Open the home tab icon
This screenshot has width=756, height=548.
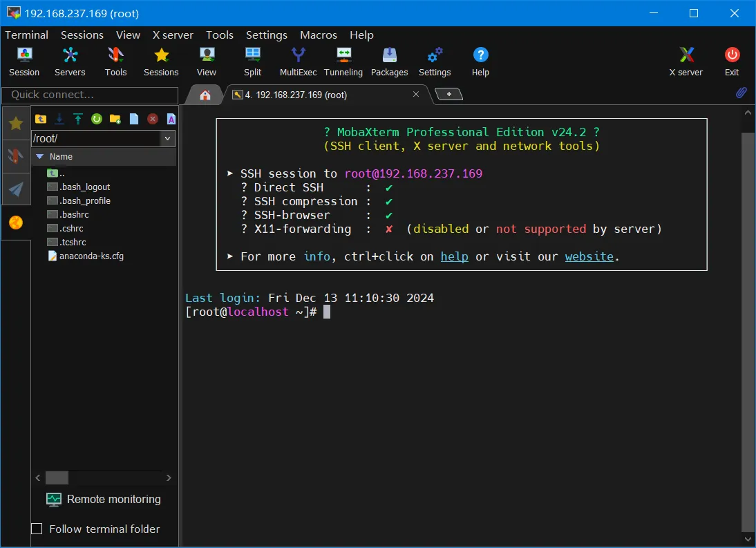point(205,95)
